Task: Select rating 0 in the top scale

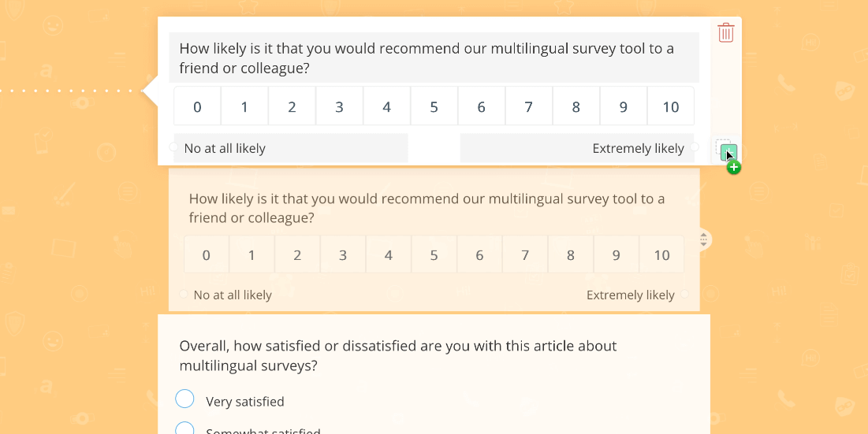Action: pos(197,106)
